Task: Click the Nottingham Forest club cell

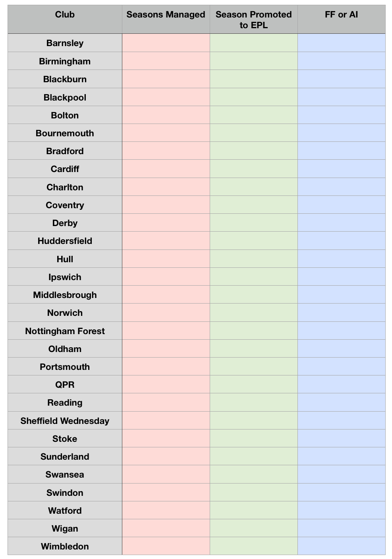Action: click(65, 331)
